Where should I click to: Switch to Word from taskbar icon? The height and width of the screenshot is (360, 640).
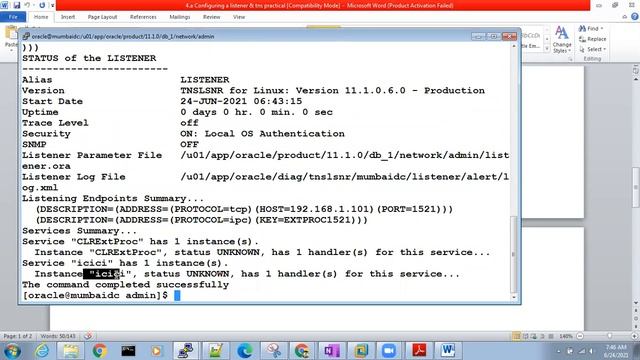(x=448, y=351)
